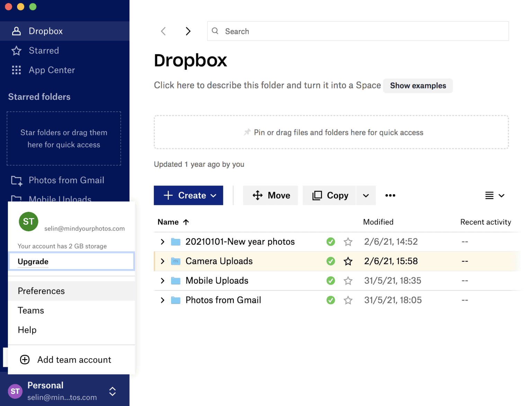The height and width of the screenshot is (406, 532).
Task: Sort by the Recent activity column header
Action: pos(486,222)
